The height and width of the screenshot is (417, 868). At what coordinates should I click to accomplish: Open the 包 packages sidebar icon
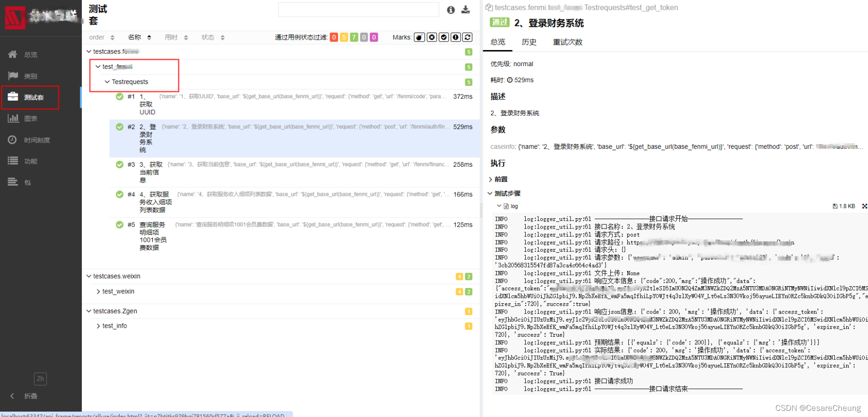click(13, 182)
